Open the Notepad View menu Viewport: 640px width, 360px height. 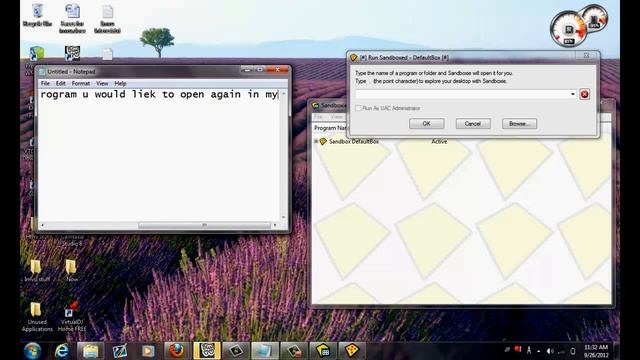click(x=102, y=83)
